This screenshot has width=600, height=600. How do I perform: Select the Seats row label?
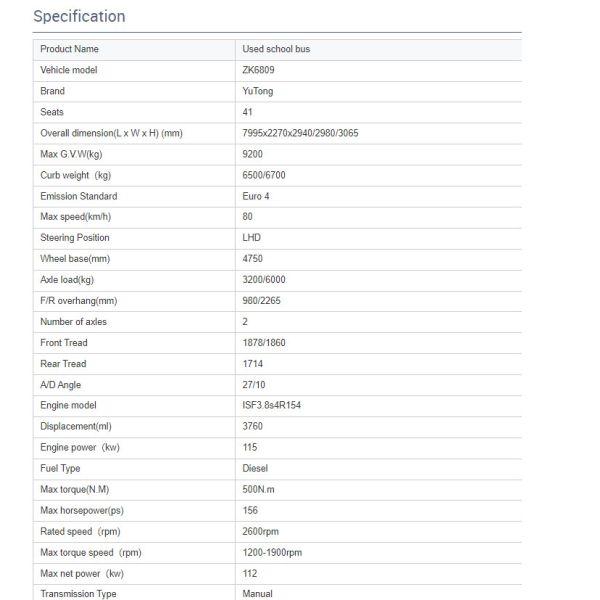pyautogui.click(x=52, y=112)
